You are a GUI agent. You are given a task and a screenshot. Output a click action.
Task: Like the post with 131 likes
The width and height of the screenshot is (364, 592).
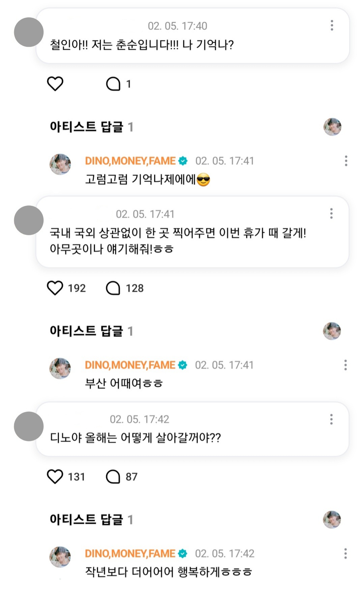tap(55, 477)
